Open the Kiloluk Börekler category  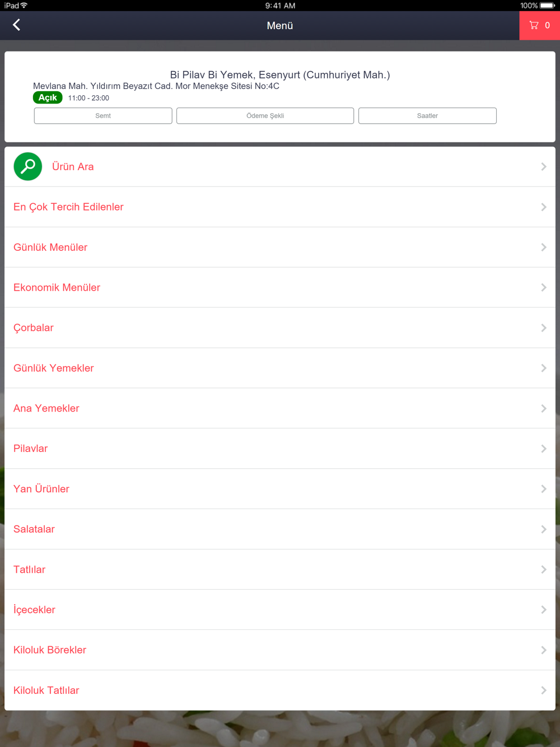280,651
